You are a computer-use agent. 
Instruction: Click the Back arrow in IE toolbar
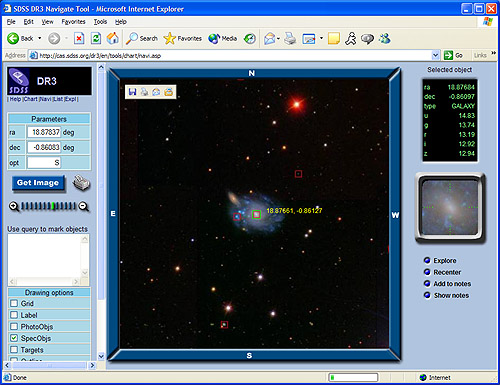[13, 38]
